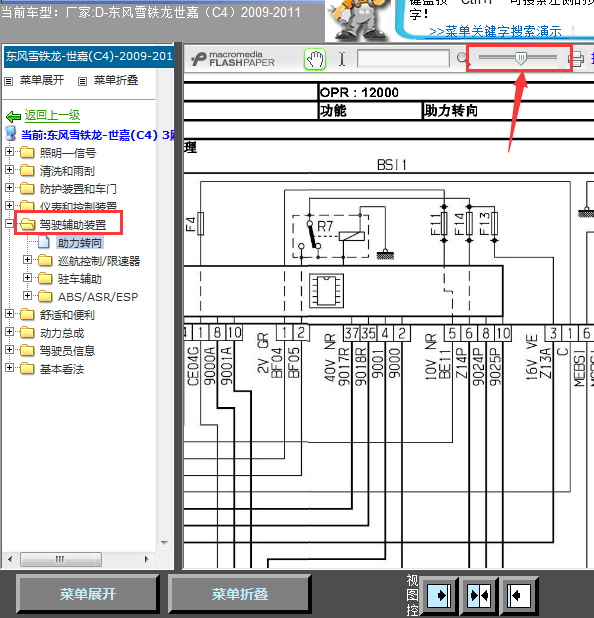Click the computer icon beside current model
The height and width of the screenshot is (618, 594).
coord(11,134)
